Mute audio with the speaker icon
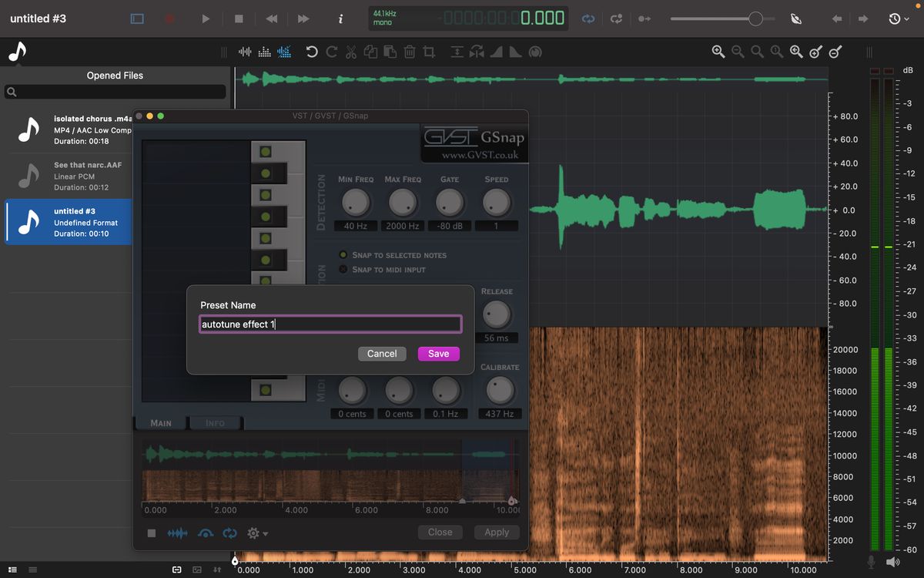The width and height of the screenshot is (924, 578). [893, 562]
